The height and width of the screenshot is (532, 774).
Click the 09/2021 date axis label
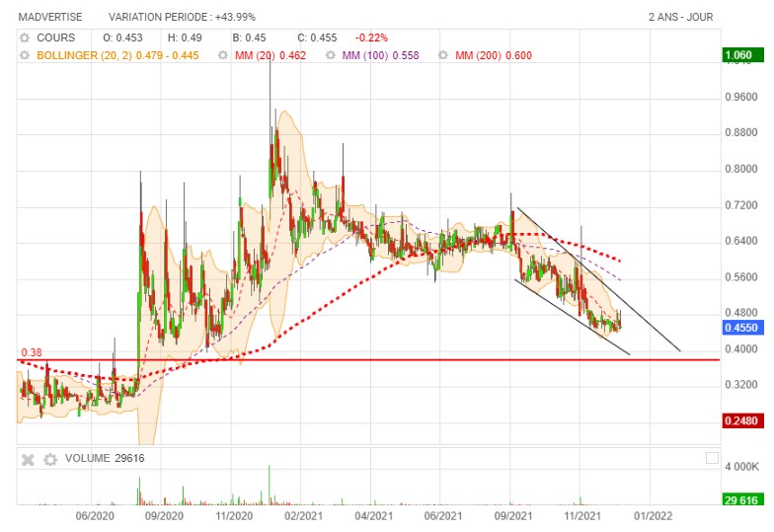click(x=513, y=516)
